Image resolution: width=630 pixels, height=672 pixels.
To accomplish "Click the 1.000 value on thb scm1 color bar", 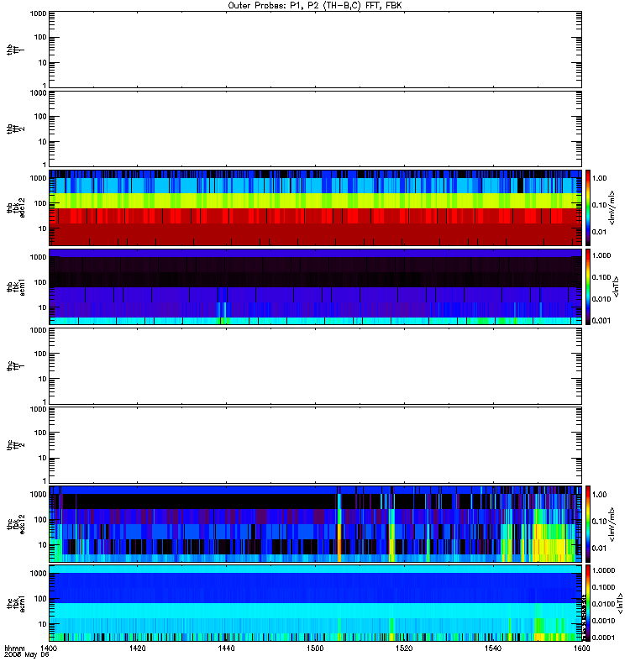I will [601, 255].
